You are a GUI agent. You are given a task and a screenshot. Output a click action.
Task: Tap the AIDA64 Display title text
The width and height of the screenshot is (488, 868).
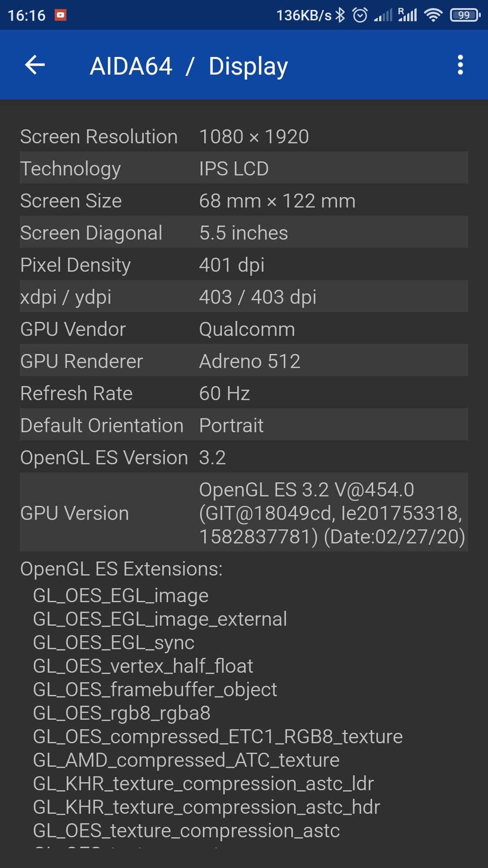(x=189, y=65)
